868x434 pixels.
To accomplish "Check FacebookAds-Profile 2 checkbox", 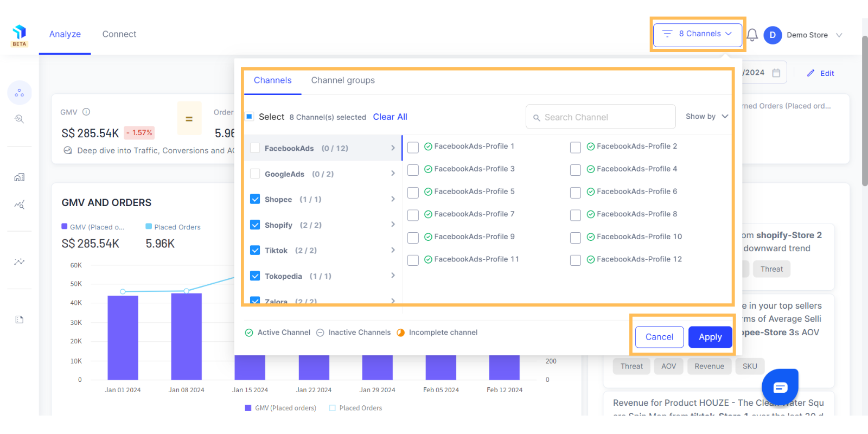I will pyautogui.click(x=576, y=147).
